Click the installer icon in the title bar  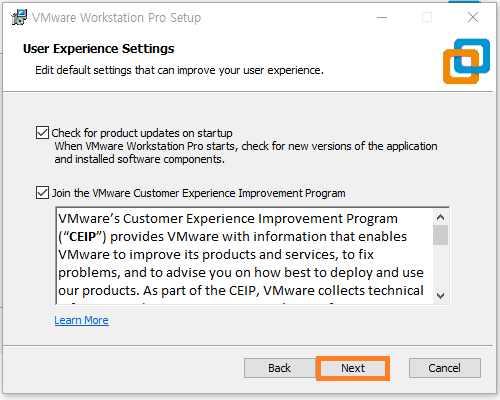coord(19,17)
